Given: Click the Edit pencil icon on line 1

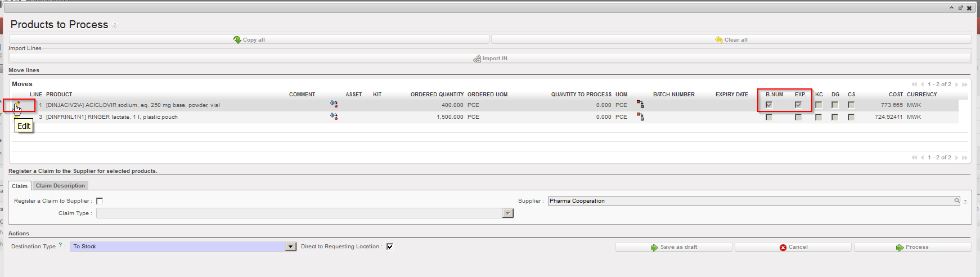Looking at the screenshot, I should pyautogui.click(x=17, y=105).
